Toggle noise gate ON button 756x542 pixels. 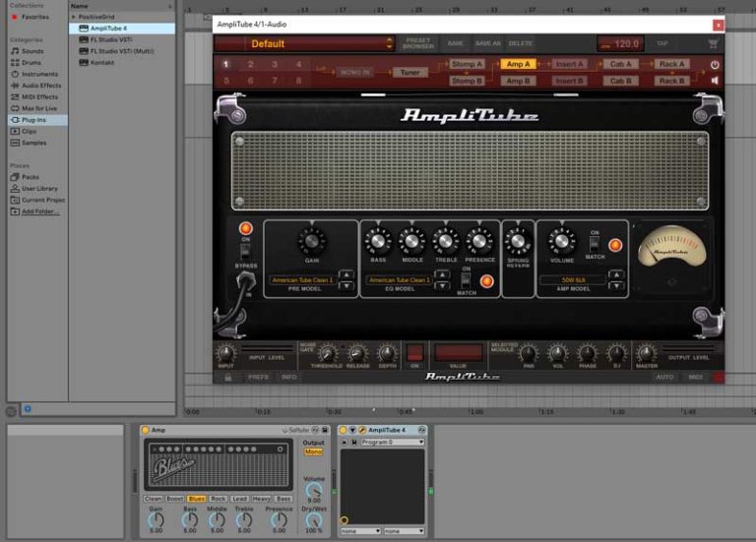point(414,353)
